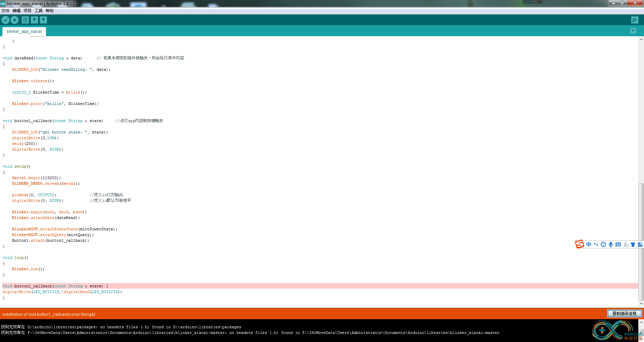Open a sketch with the Open icon
644x342 pixels.
[34, 20]
